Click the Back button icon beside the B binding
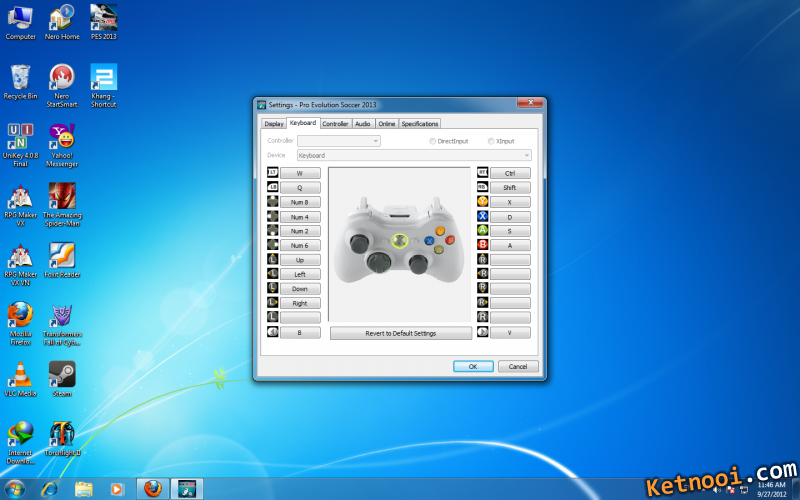800x500 pixels. tap(272, 332)
